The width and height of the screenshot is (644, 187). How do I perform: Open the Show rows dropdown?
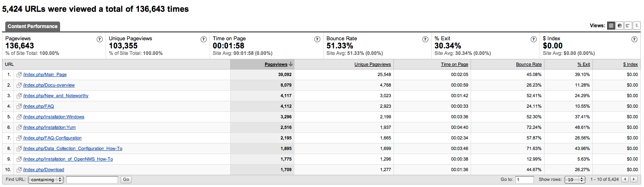tap(575, 180)
